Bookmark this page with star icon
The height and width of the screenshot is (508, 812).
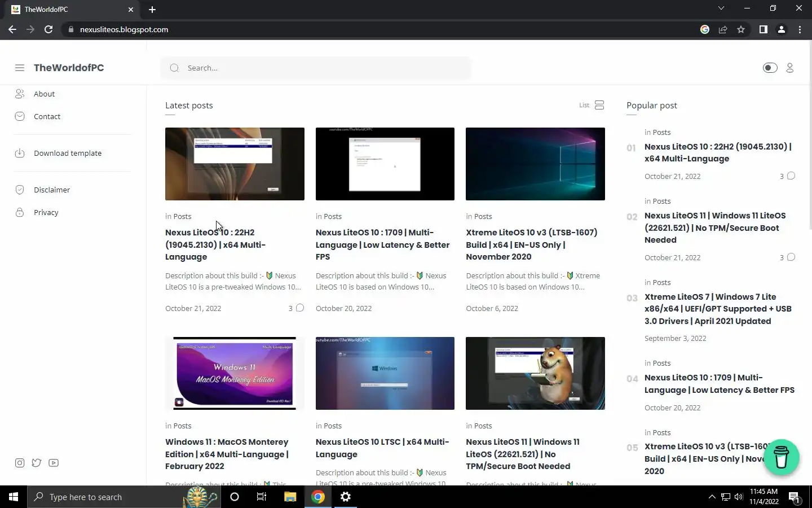[x=741, y=29]
